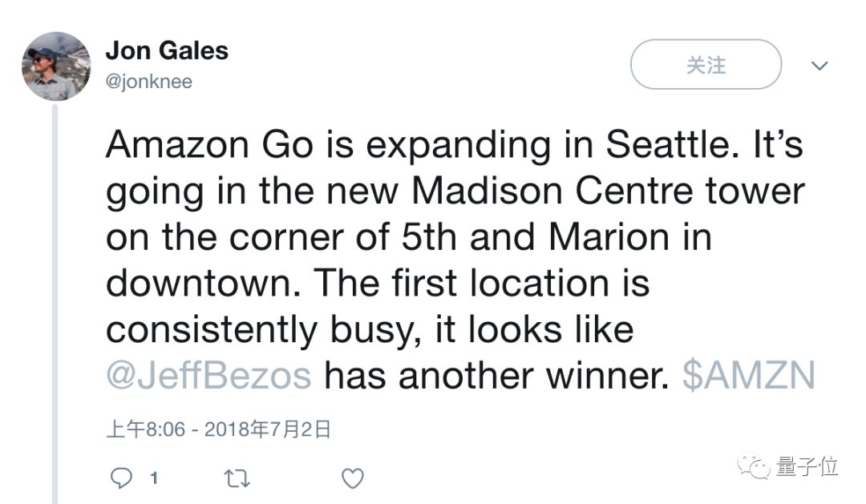
Task: Click the $AMZN cashtag link
Action: 748,374
